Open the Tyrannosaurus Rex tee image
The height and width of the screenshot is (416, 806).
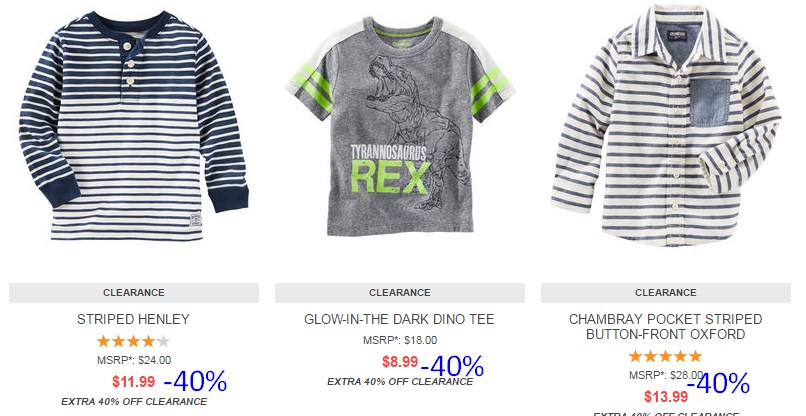pos(400,125)
